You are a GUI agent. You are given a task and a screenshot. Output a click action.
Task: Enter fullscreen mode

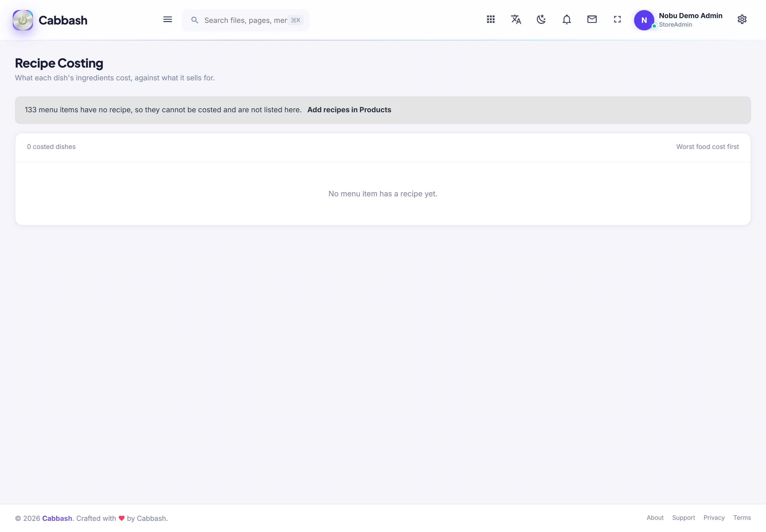(617, 19)
